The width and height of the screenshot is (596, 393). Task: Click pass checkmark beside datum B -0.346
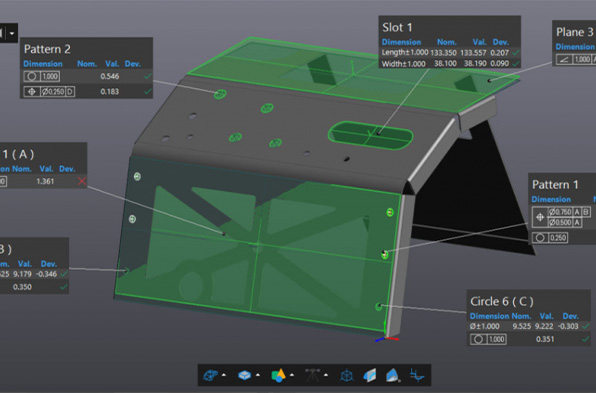pyautogui.click(x=64, y=274)
